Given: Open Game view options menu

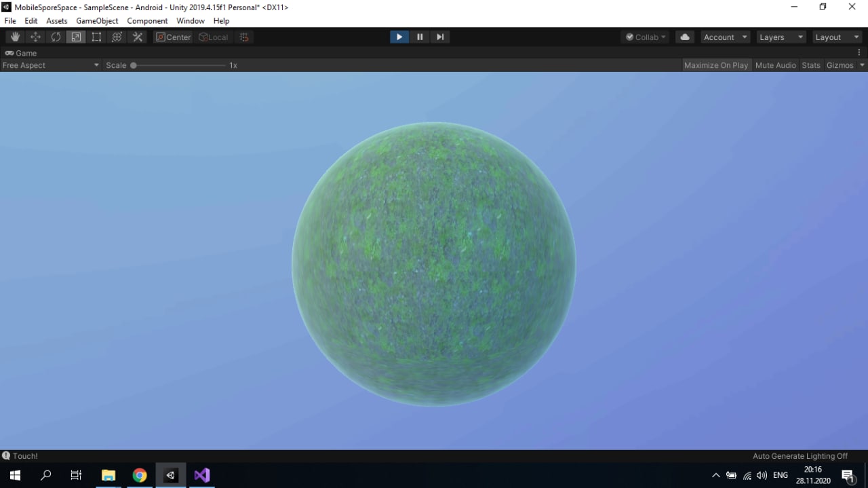Looking at the screenshot, I should pos(860,52).
